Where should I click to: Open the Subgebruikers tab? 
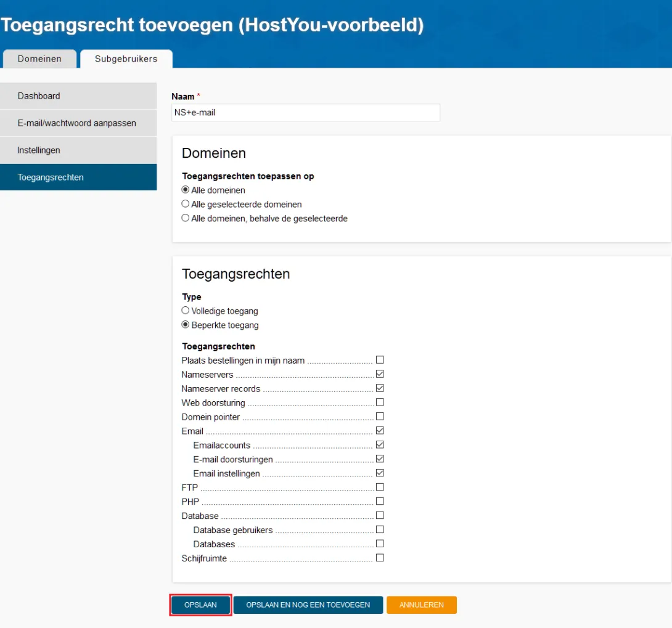126,59
